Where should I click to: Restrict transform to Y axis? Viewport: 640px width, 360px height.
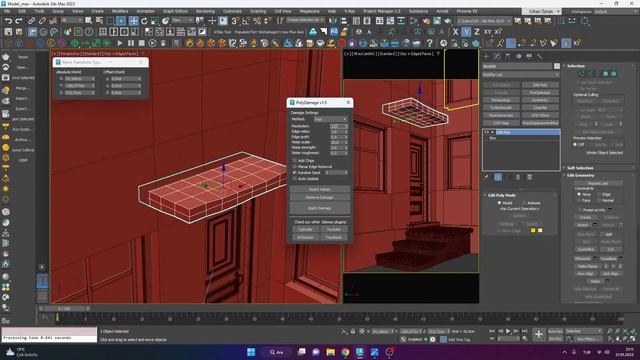click(466, 31)
